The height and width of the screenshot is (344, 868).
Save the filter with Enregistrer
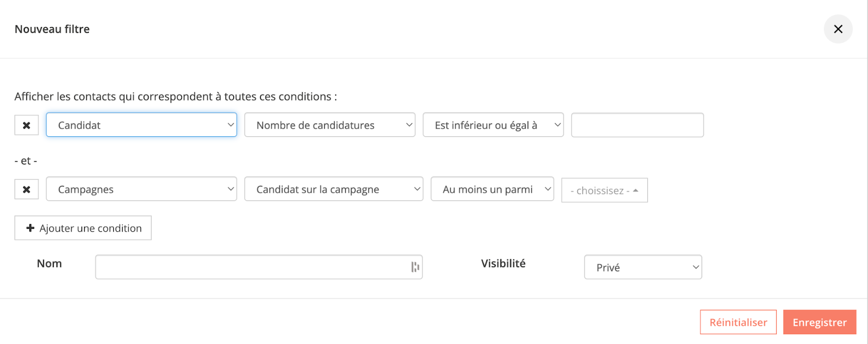819,322
